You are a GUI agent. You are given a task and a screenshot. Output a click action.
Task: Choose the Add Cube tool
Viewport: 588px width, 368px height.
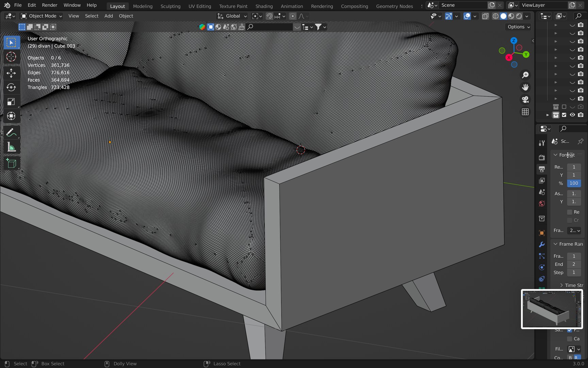pyautogui.click(x=11, y=164)
